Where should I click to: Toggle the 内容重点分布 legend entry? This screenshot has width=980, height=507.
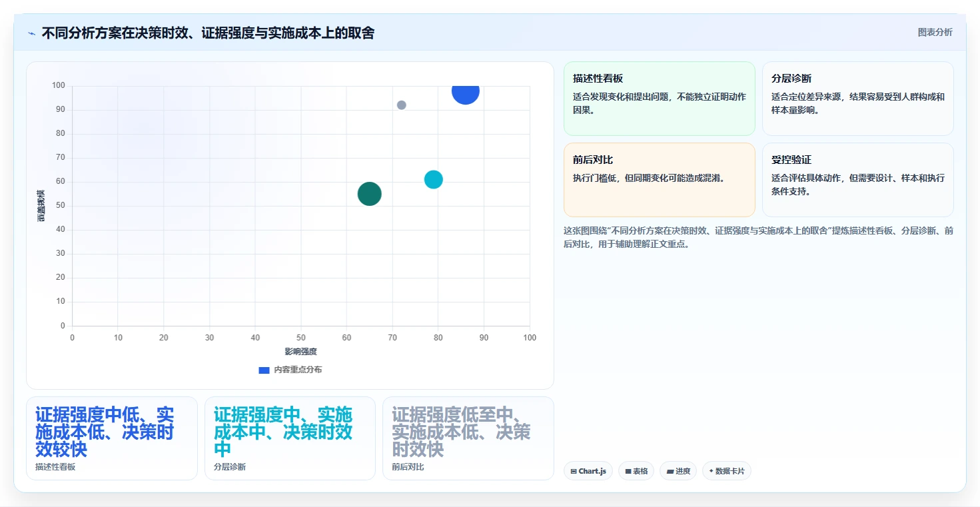click(x=290, y=370)
